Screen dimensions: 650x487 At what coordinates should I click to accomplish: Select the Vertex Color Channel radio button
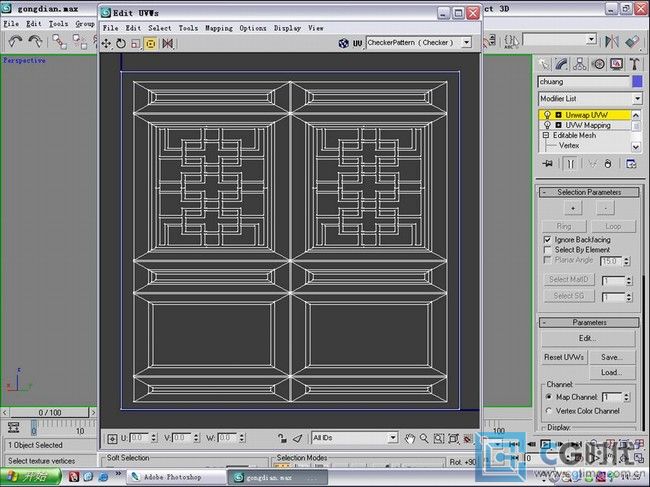(549, 411)
